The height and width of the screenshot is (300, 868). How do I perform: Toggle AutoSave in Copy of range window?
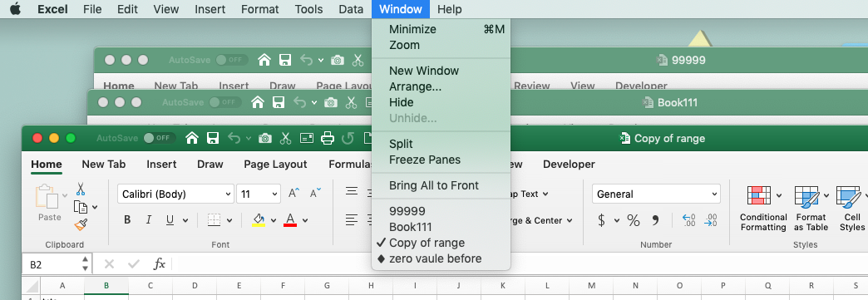coord(160,138)
